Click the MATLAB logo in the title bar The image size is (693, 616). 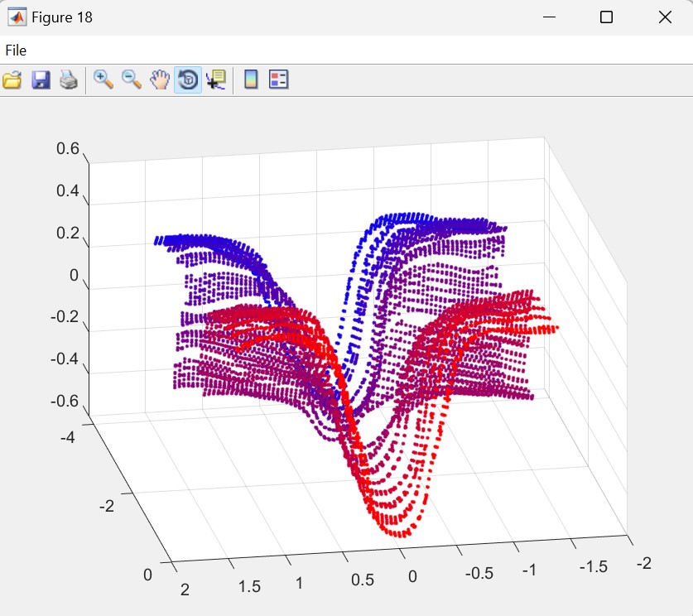(x=17, y=17)
